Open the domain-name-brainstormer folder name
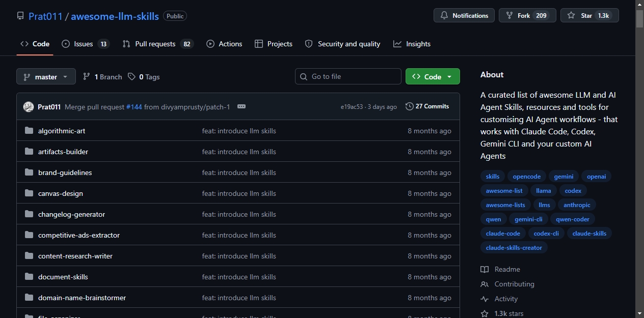Screen dimensions: 644x318 click(x=82, y=298)
